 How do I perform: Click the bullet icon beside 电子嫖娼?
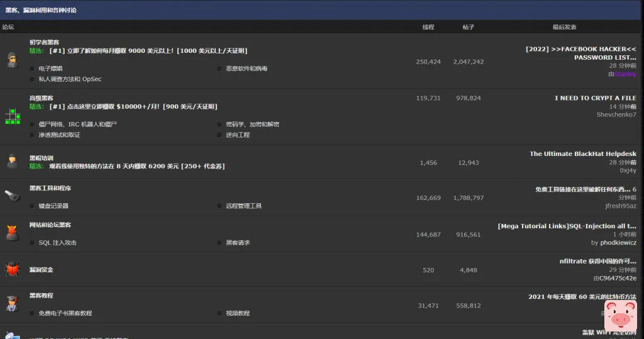tap(32, 69)
